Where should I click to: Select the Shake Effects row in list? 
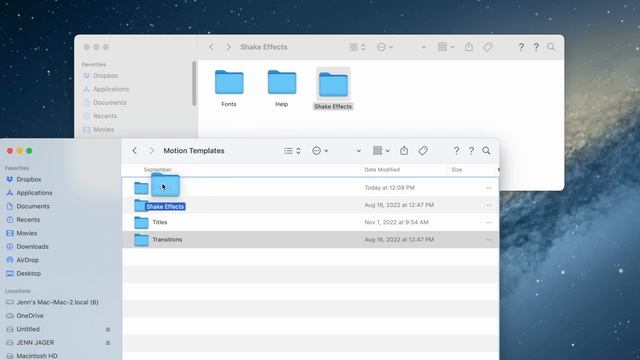click(310, 205)
